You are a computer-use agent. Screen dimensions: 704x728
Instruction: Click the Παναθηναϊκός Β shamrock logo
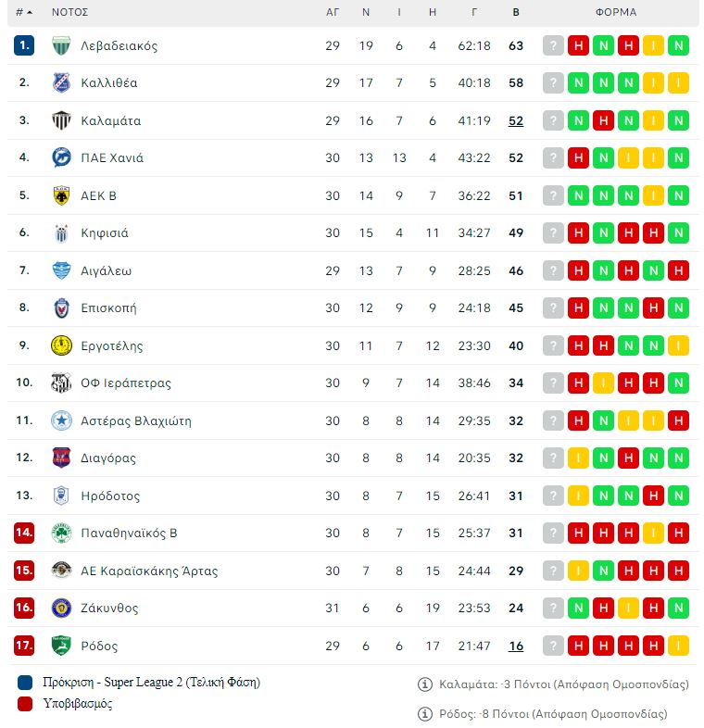(x=61, y=533)
